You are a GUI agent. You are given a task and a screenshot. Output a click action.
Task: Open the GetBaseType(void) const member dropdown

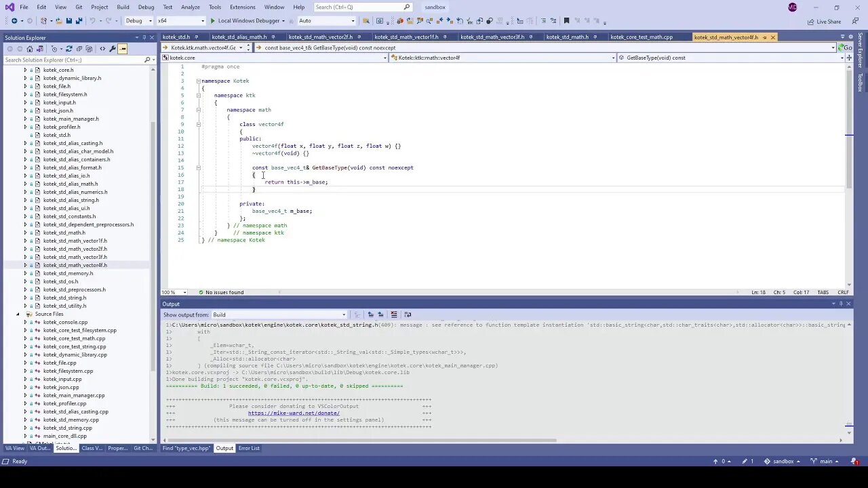(730, 58)
